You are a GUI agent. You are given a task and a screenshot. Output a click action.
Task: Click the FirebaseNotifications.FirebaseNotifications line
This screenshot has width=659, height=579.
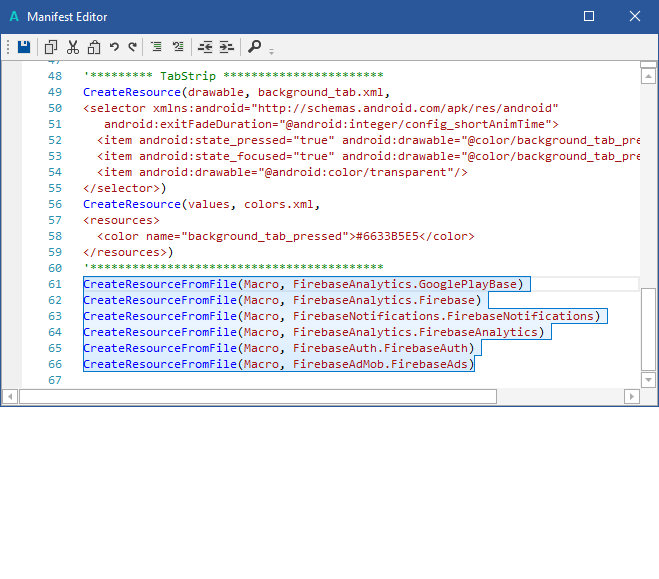[342, 316]
